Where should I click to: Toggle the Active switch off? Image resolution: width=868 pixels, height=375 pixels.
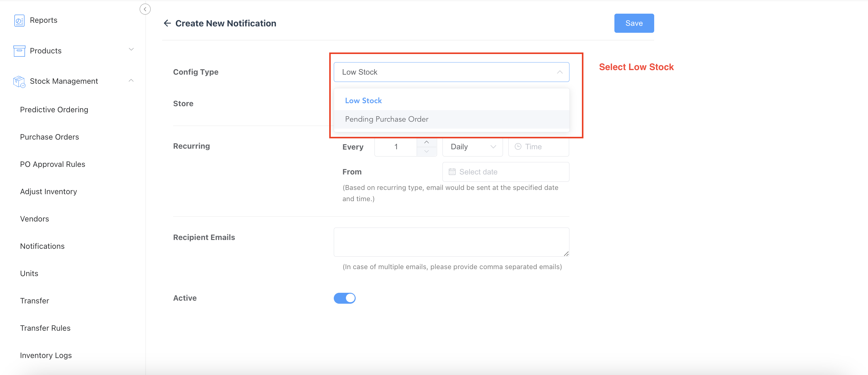click(x=344, y=298)
